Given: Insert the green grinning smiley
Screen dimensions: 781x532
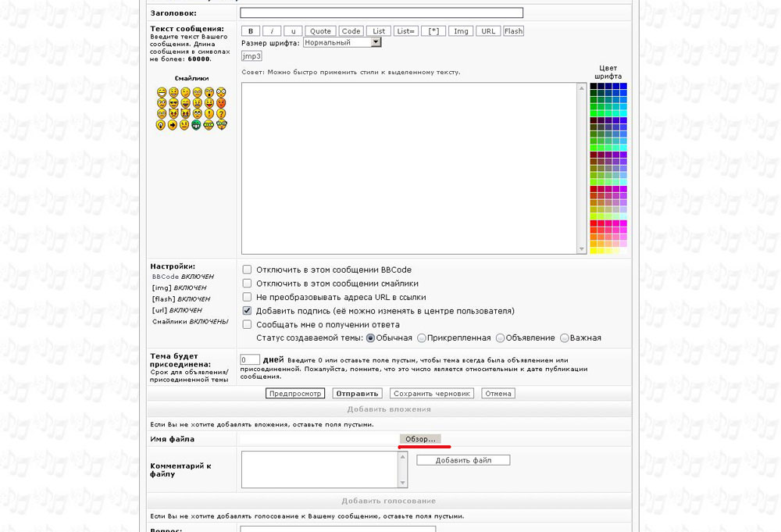Looking at the screenshot, I should click(196, 124).
